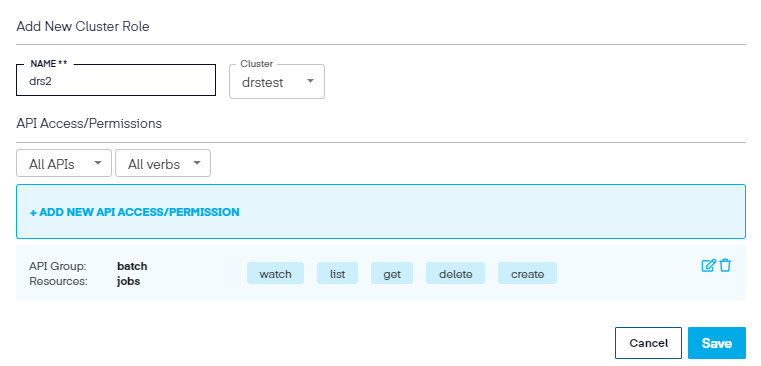The image size is (761, 366).
Task: Click the batch API group value
Action: 132,266
